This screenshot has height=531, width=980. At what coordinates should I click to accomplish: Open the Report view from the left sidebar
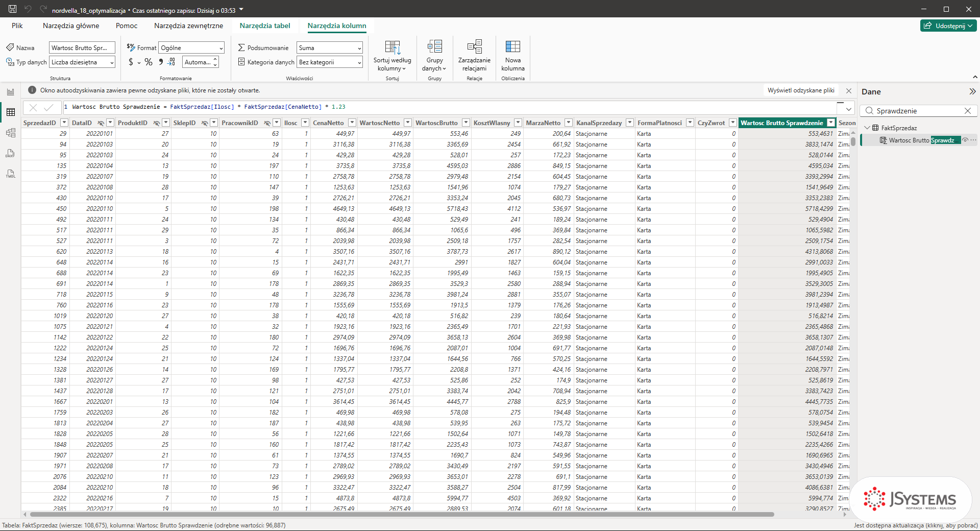(x=10, y=92)
